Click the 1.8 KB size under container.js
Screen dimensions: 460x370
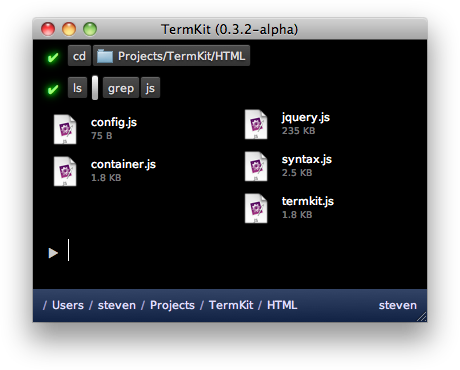coord(106,178)
